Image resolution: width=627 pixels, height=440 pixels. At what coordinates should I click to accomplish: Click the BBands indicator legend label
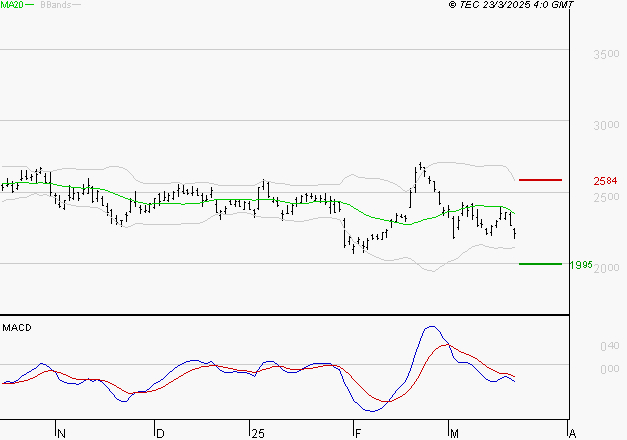[x=55, y=5]
